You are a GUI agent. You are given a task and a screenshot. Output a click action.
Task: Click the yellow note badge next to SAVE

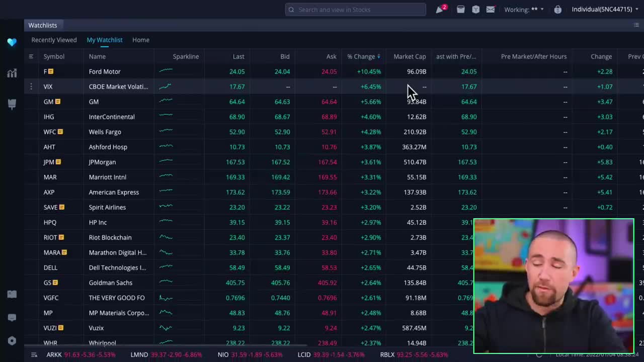(62, 207)
